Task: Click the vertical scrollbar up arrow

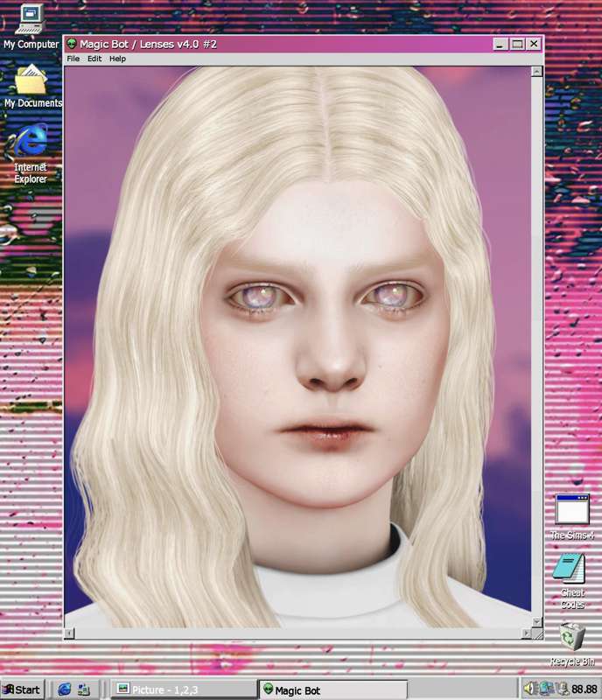Action: click(x=537, y=72)
